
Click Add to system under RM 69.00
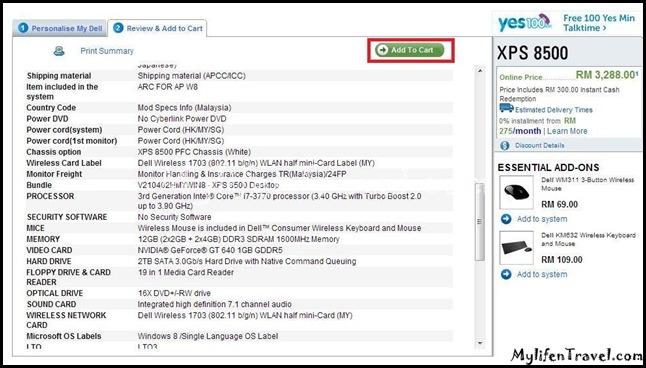coord(542,219)
